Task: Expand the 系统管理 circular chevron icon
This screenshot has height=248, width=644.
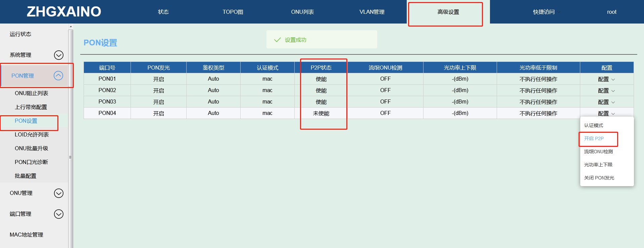Action: [x=59, y=55]
